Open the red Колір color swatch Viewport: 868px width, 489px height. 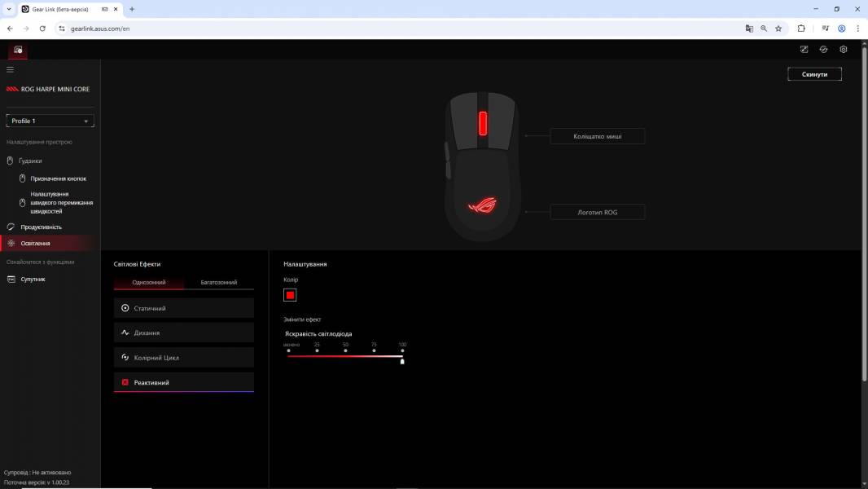point(290,295)
